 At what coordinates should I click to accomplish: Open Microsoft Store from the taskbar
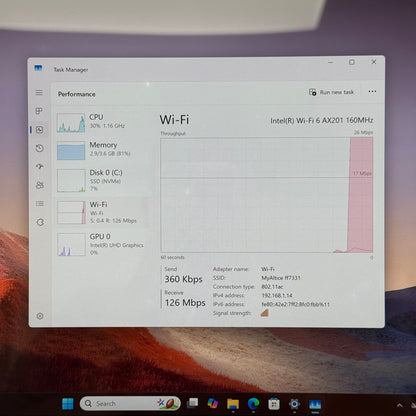pyautogui.click(x=274, y=404)
